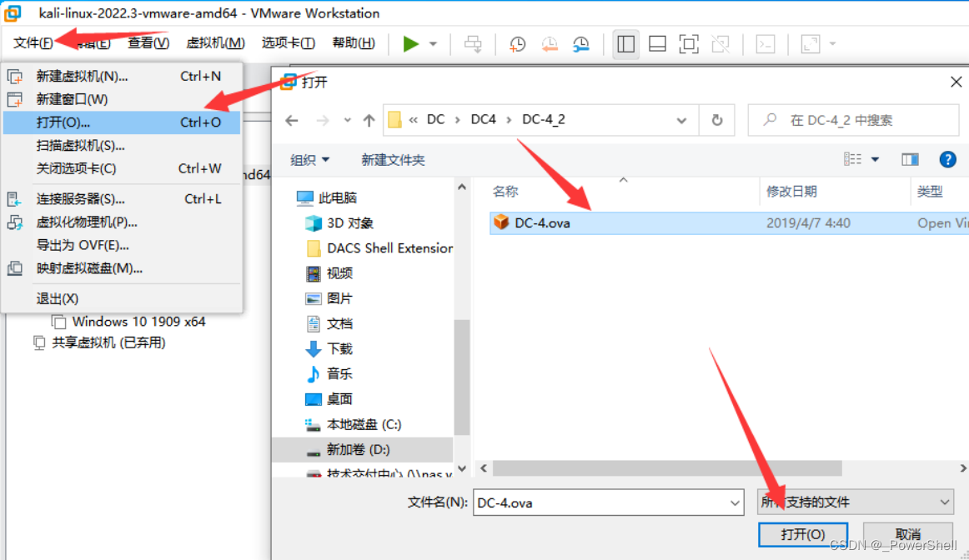Toggle the thumbnail bar view icon
Screen dimensions: 969x560
pyautogui.click(x=657, y=44)
